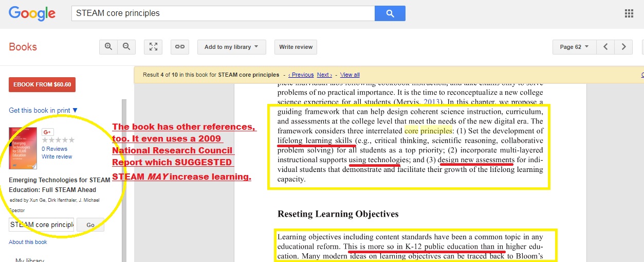Screen dimensions: 644x262
Task: Click the My library link
Action: click(30, 260)
